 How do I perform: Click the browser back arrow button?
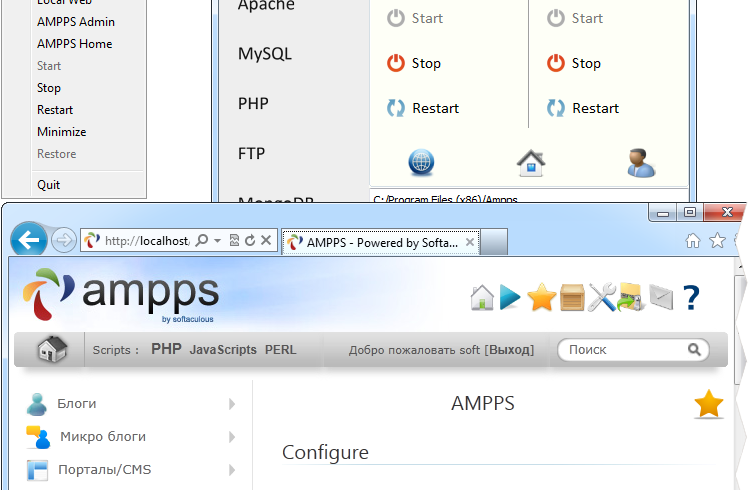[x=30, y=240]
